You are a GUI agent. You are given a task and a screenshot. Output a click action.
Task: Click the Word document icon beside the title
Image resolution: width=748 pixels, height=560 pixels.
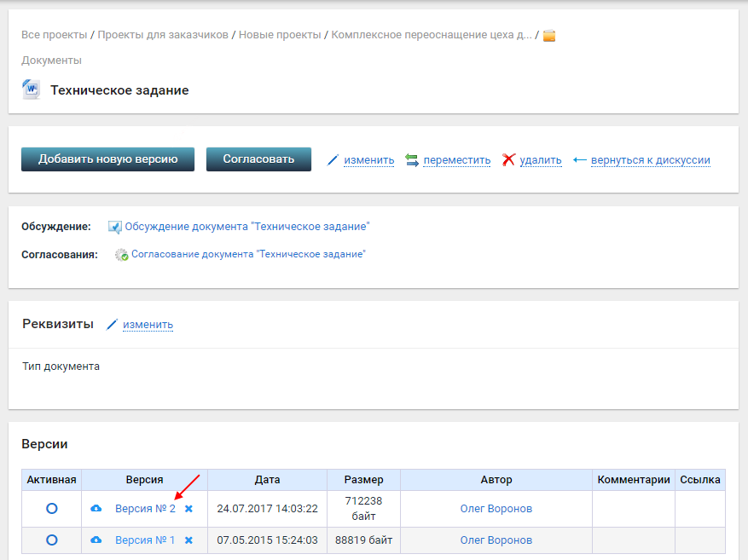[31, 89]
